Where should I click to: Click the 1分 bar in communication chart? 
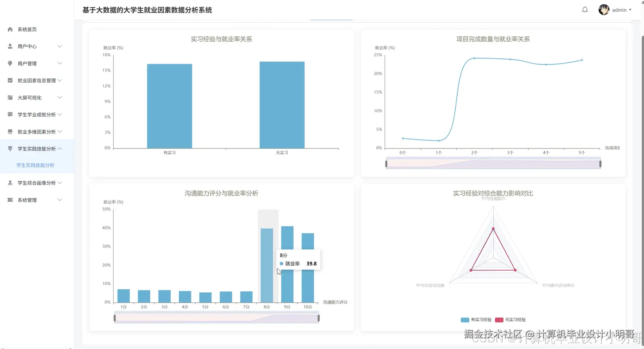[x=124, y=296]
